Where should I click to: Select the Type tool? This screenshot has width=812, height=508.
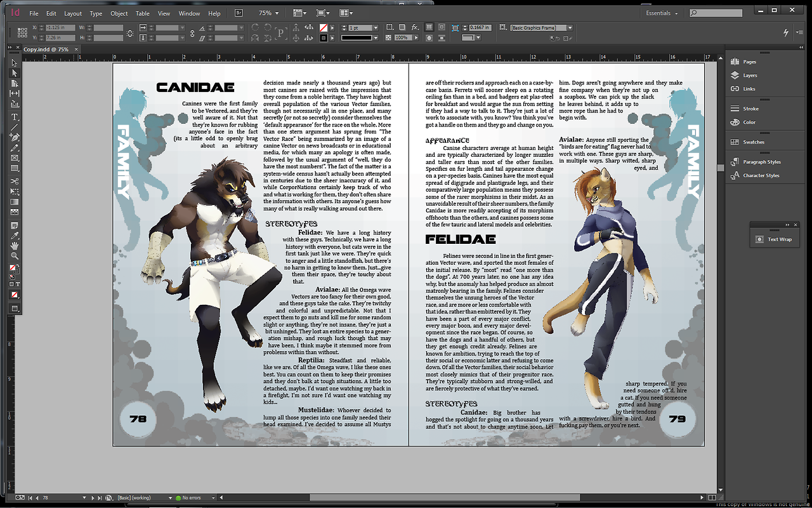click(15, 117)
